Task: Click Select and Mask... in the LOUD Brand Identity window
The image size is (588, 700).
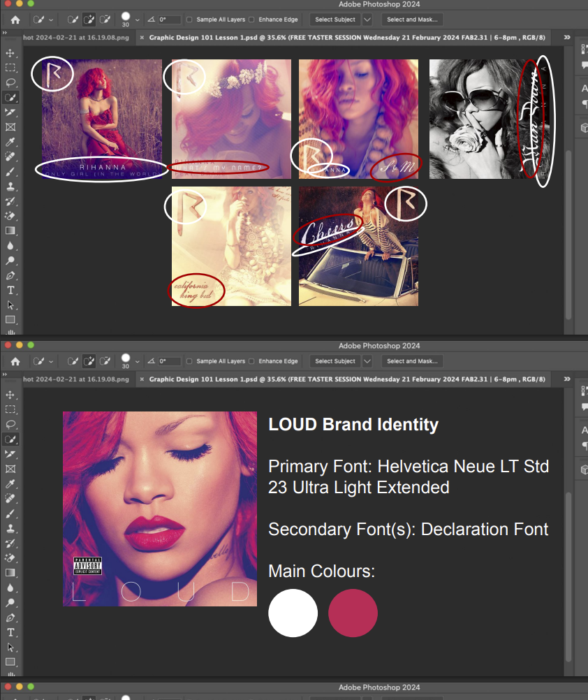Action: 412,361
